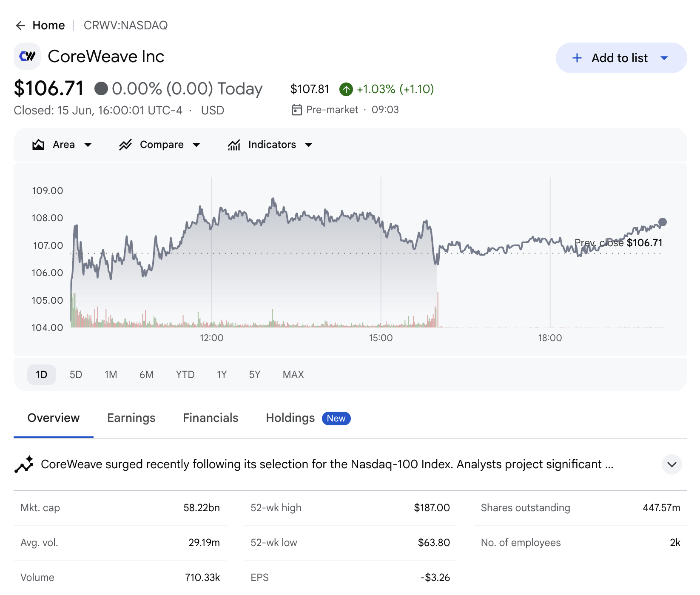Select the 1D time range
Viewport: 700px width, 595px height.
point(42,375)
